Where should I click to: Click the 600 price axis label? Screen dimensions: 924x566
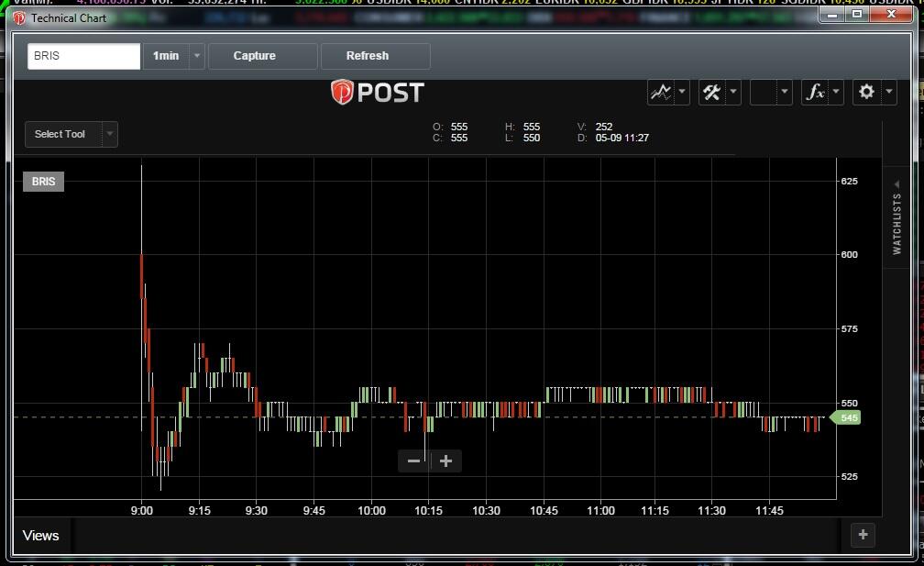[849, 255]
